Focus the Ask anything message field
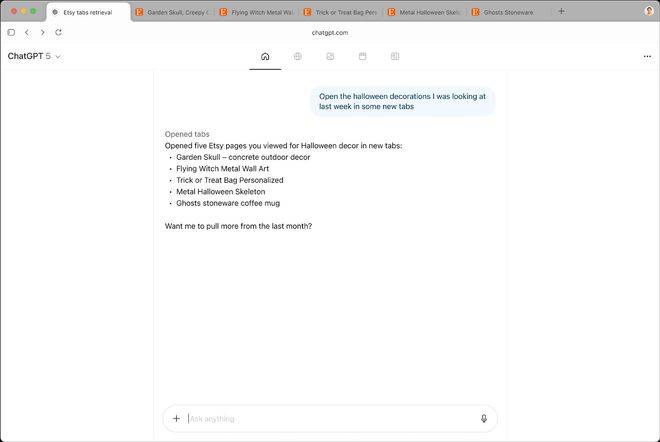The width and height of the screenshot is (660, 442). (330, 419)
